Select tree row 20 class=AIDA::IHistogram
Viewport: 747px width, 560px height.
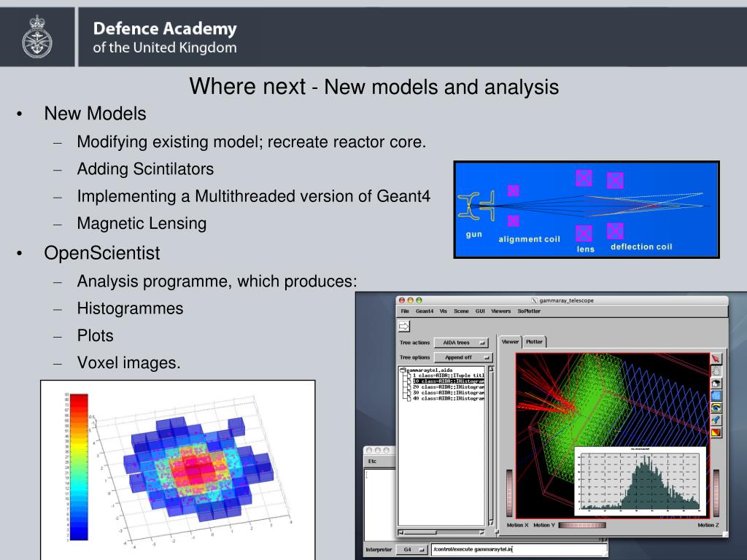click(448, 387)
